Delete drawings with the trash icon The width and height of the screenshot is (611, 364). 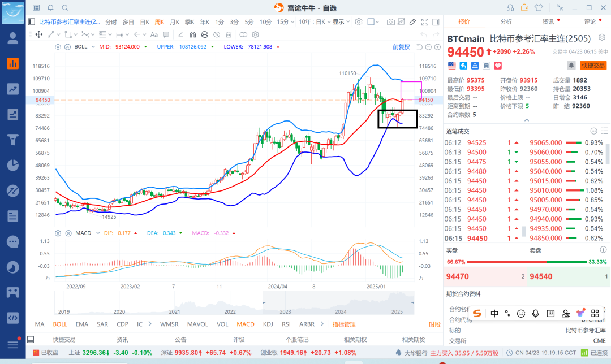coord(229,34)
